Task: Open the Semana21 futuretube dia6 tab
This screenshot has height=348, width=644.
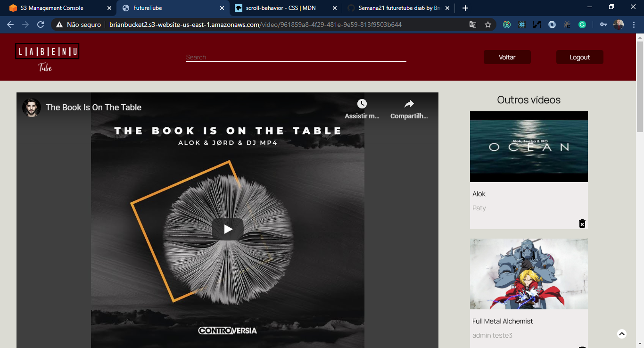Action: tap(399, 8)
